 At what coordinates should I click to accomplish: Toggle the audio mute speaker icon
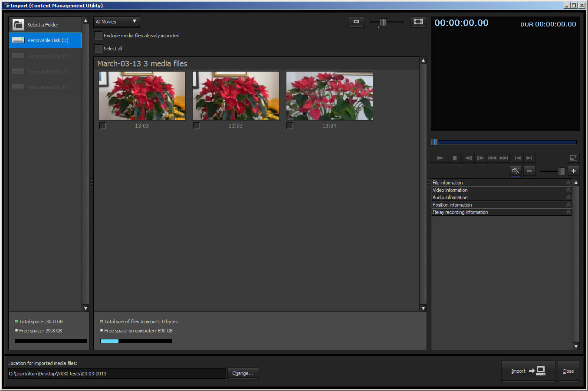pyautogui.click(x=516, y=171)
